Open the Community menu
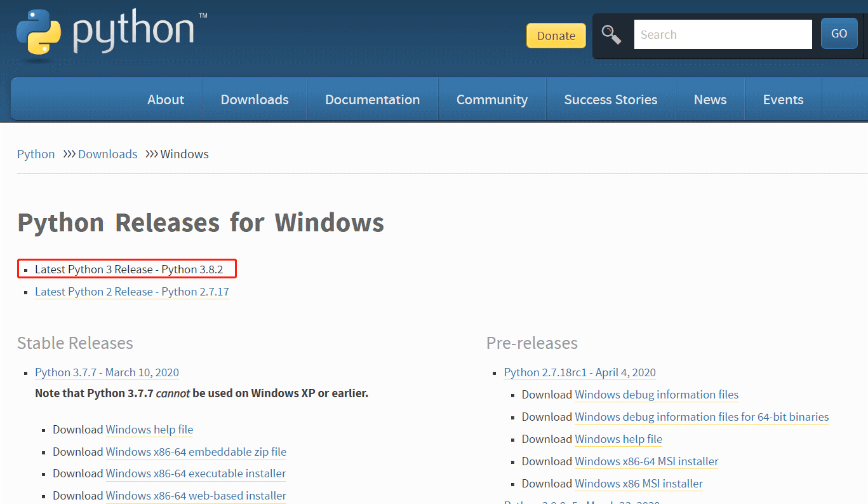Image resolution: width=868 pixels, height=504 pixels. 492,99
